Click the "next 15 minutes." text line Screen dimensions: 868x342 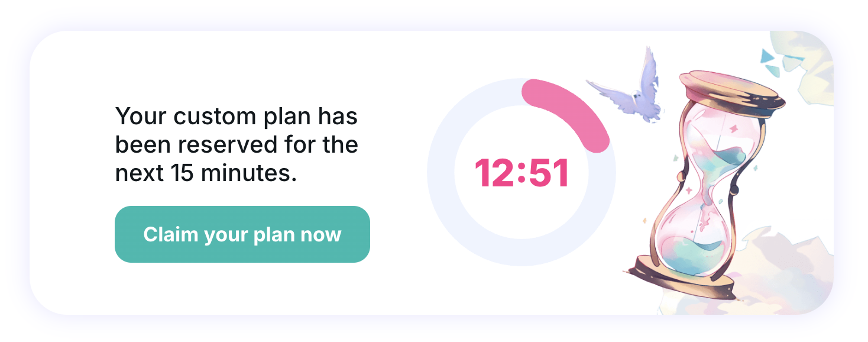(x=205, y=173)
